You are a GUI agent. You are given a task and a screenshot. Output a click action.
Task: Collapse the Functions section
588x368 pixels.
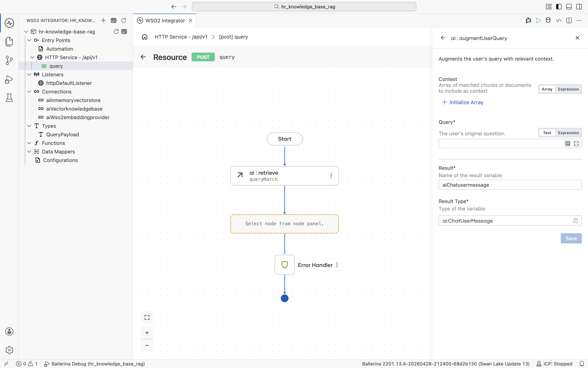click(29, 143)
